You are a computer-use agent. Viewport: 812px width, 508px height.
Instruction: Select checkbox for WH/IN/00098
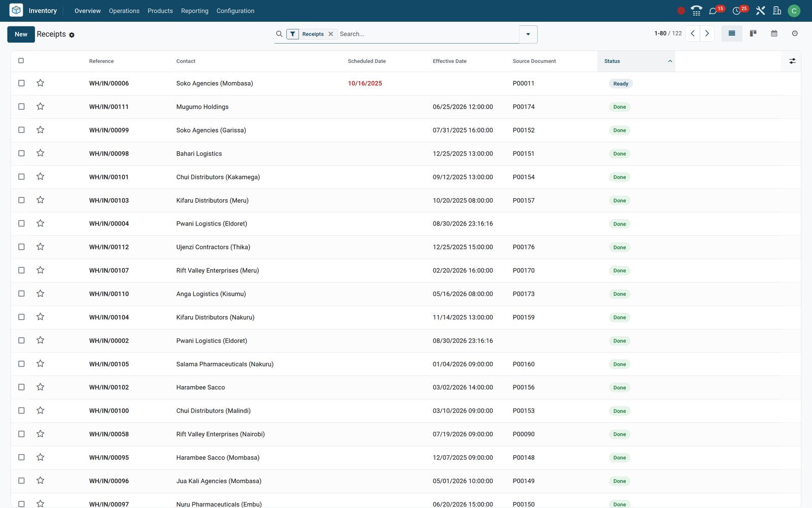tap(21, 153)
